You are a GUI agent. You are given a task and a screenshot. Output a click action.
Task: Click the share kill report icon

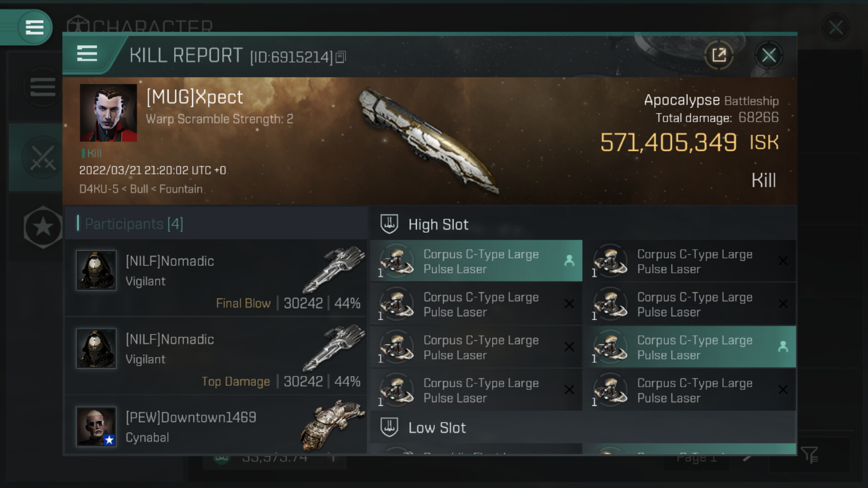718,56
